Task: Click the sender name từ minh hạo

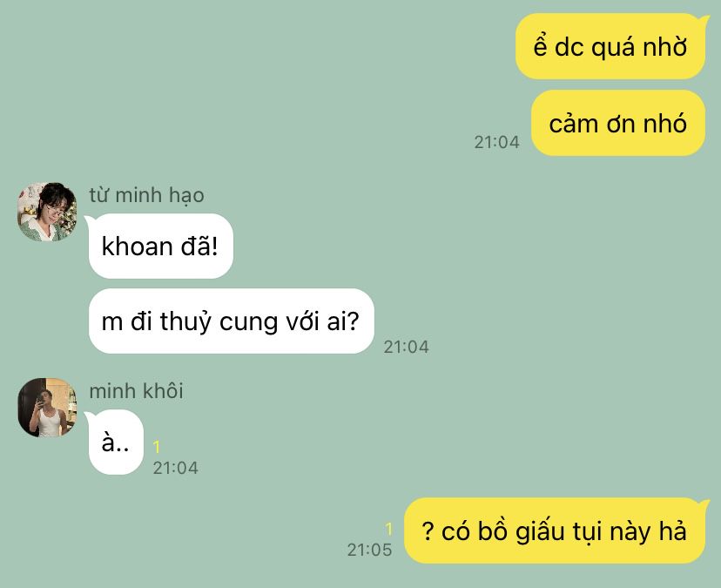Action: (146, 195)
